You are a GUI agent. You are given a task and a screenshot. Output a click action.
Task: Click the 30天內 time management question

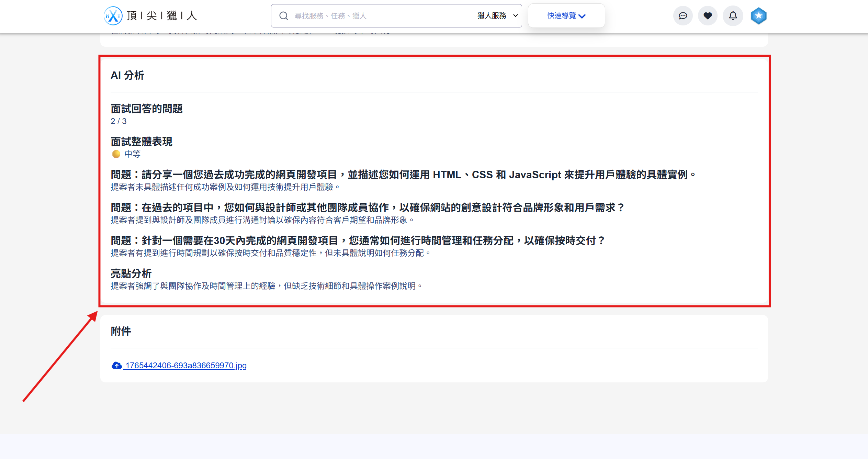[x=357, y=240]
